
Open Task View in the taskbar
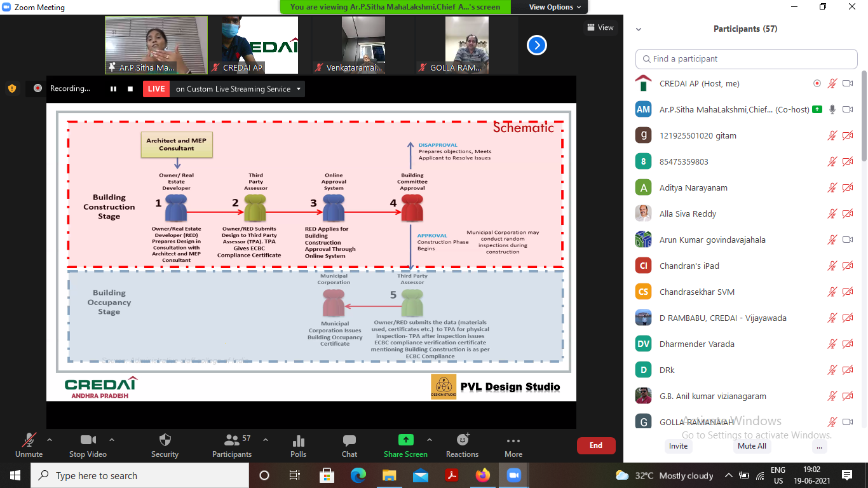[x=295, y=475]
